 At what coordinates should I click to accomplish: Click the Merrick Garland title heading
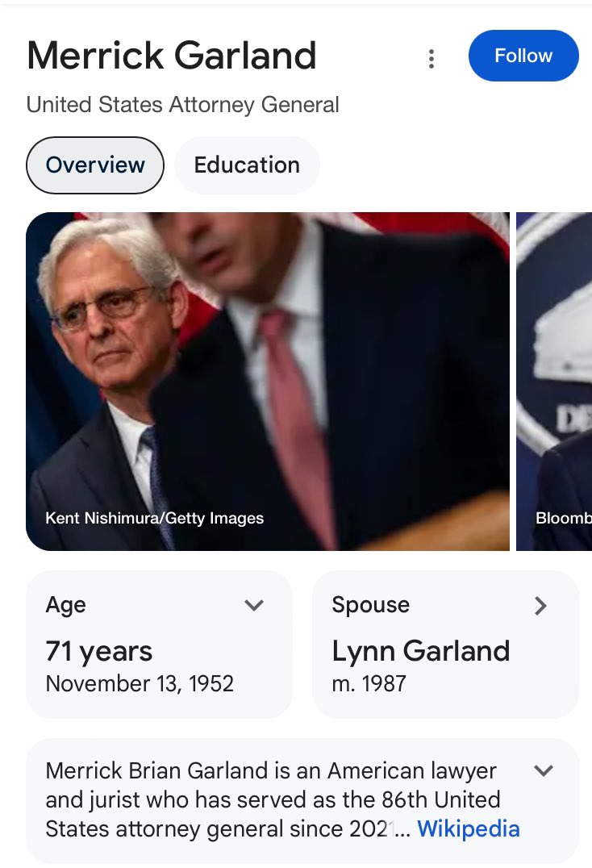(171, 56)
